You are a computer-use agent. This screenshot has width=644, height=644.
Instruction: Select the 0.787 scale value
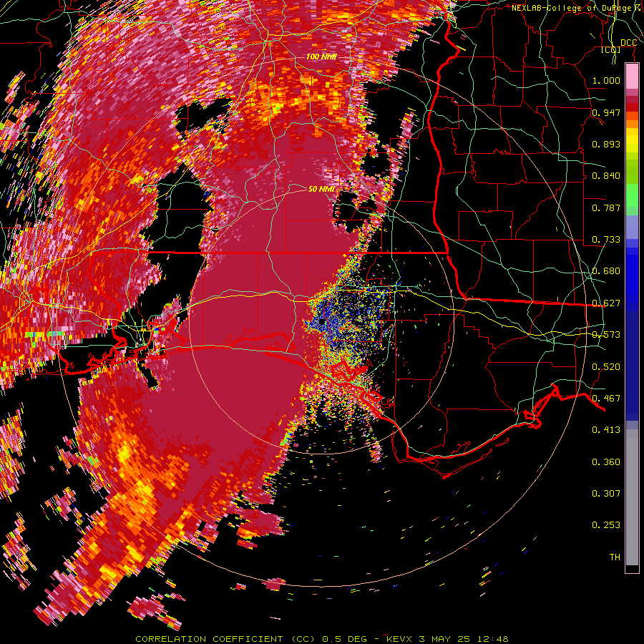(606, 208)
